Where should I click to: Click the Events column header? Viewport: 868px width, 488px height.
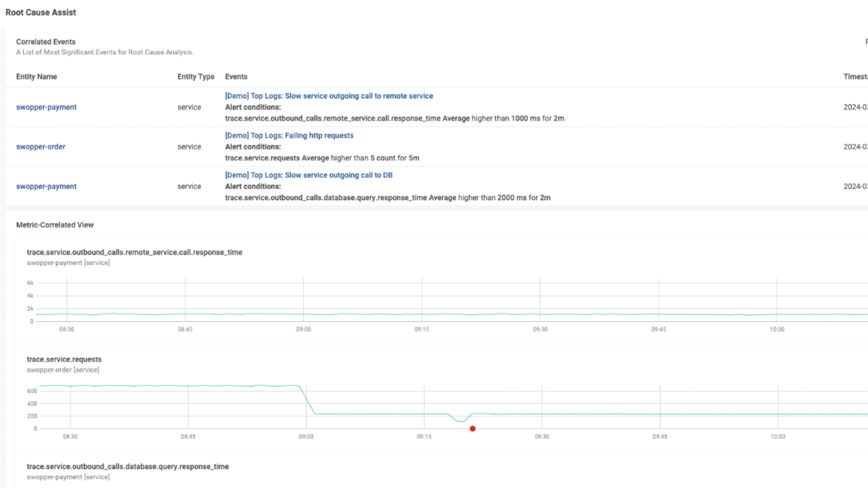236,76
